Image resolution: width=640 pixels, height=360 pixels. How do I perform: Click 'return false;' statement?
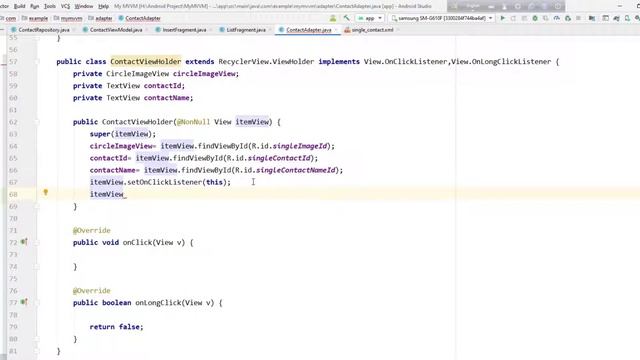(116, 327)
